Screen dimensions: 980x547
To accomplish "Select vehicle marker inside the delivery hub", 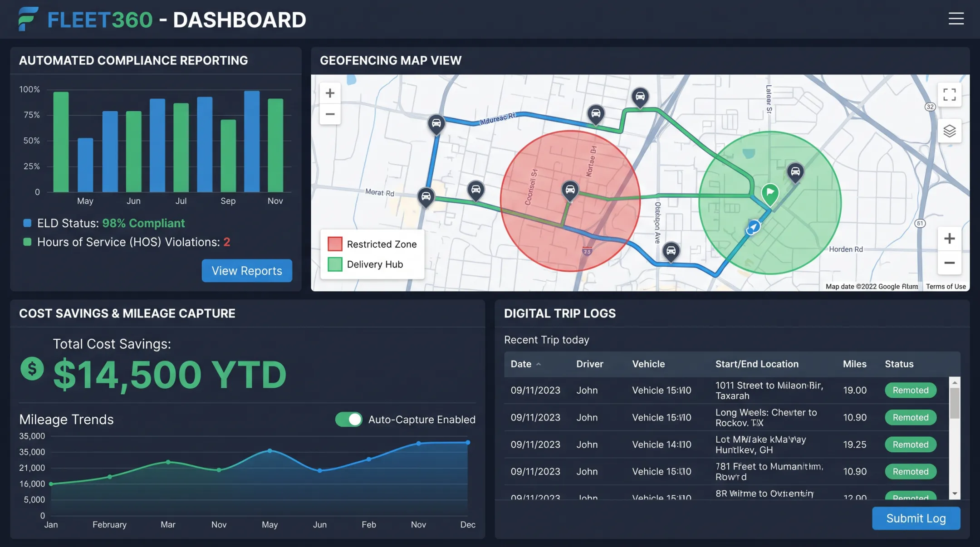I will click(x=795, y=172).
